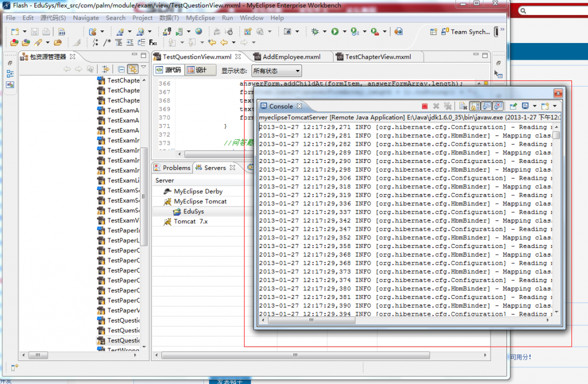Select MyEclipse Derby in Servers list
Viewport: 588px width, 384px height.
tap(198, 191)
